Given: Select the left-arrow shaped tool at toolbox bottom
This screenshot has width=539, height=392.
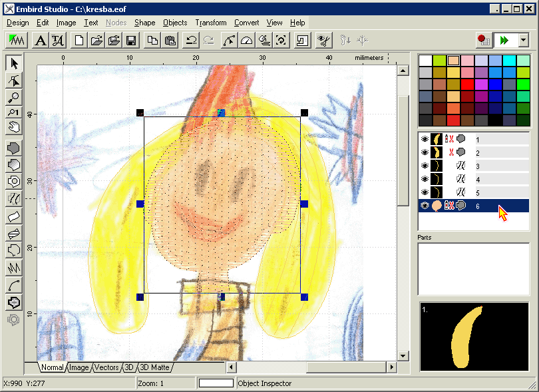Looking at the screenshot, I should pos(14,303).
